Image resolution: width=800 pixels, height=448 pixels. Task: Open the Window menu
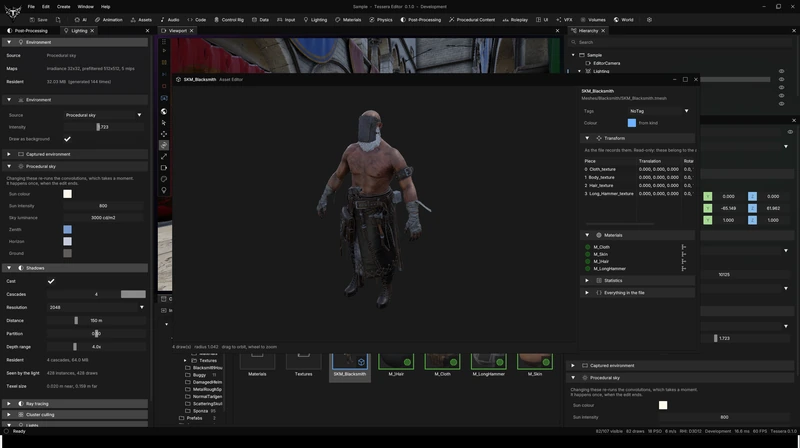(85, 7)
